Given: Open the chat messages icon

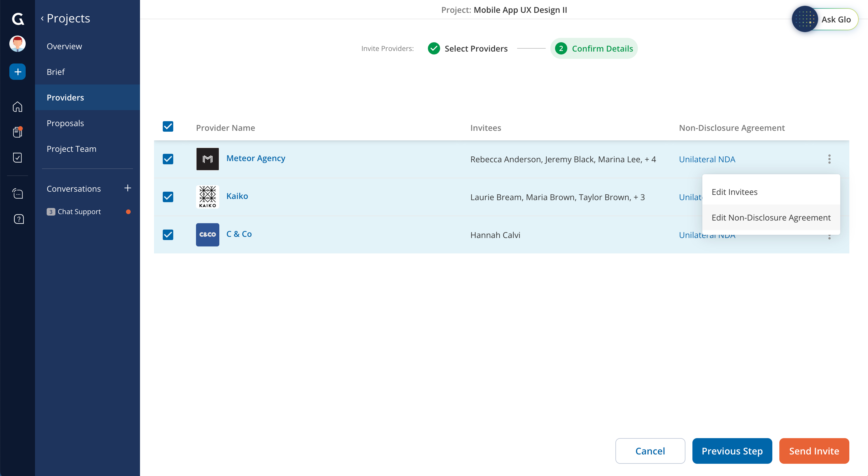Looking at the screenshot, I should [x=17, y=193].
